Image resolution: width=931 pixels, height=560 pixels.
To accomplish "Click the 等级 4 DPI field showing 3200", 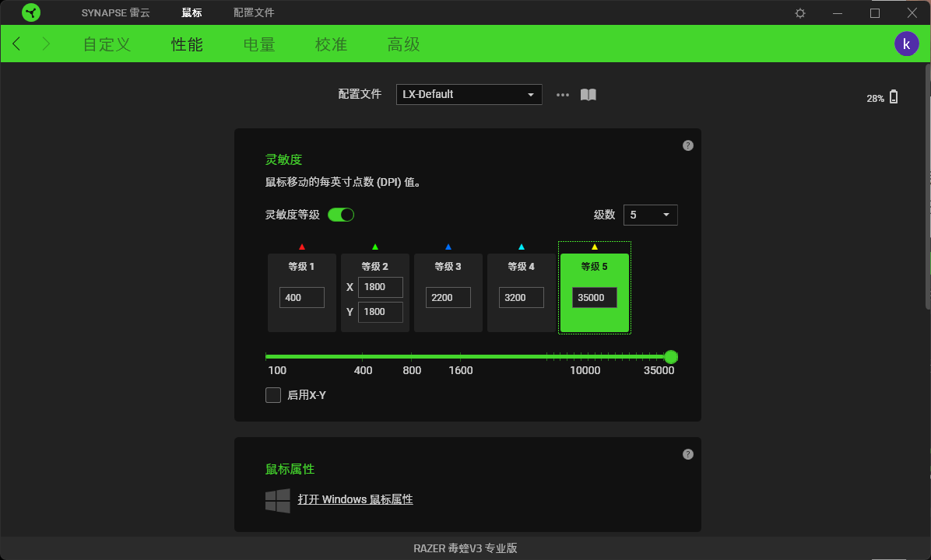I will [522, 297].
